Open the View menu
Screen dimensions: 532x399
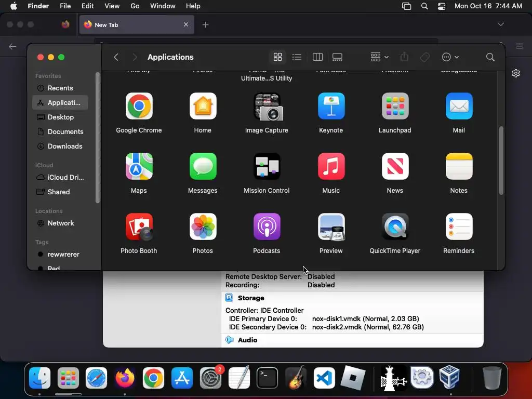tap(112, 6)
